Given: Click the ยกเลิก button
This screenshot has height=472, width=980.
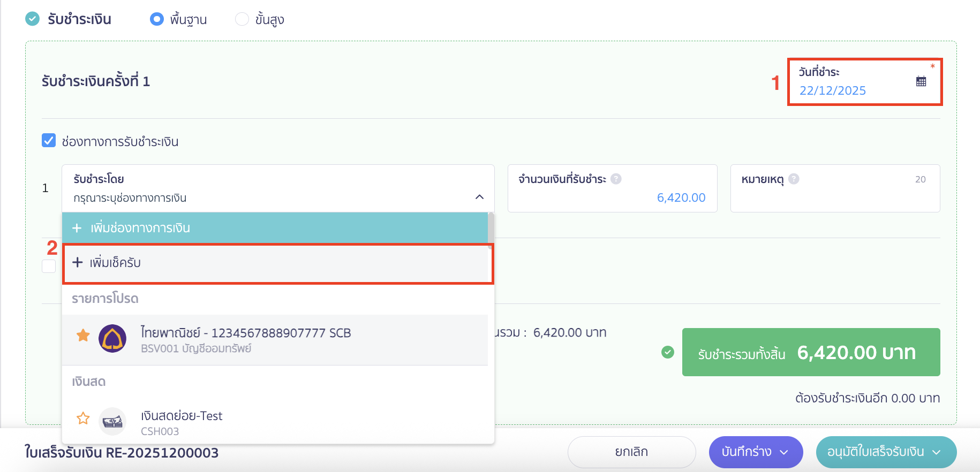Looking at the screenshot, I should tap(631, 452).
